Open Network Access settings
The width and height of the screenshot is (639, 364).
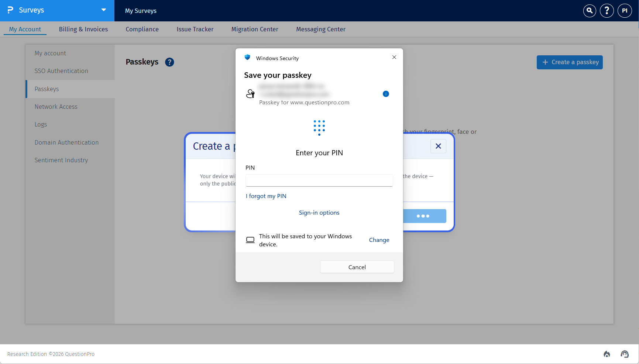coord(56,107)
